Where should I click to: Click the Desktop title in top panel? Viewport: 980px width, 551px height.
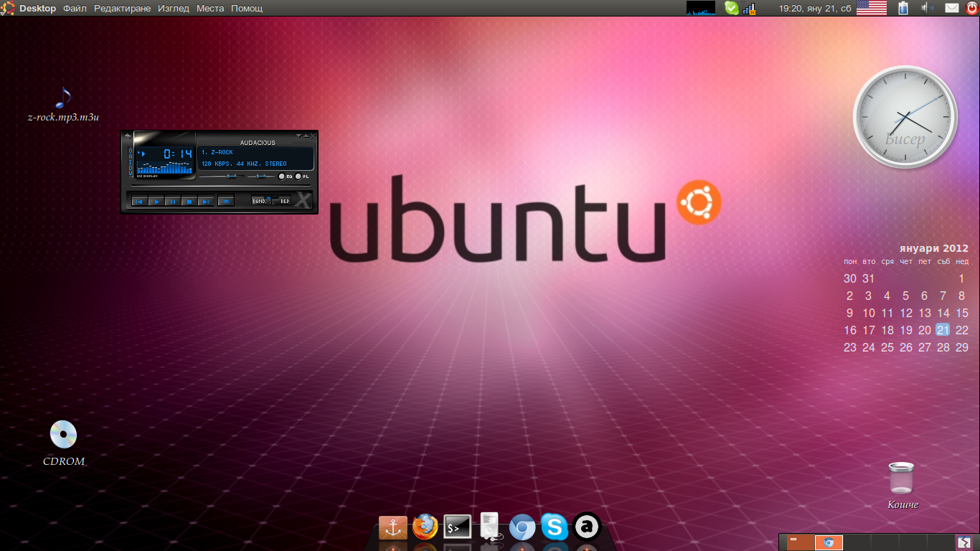(38, 9)
